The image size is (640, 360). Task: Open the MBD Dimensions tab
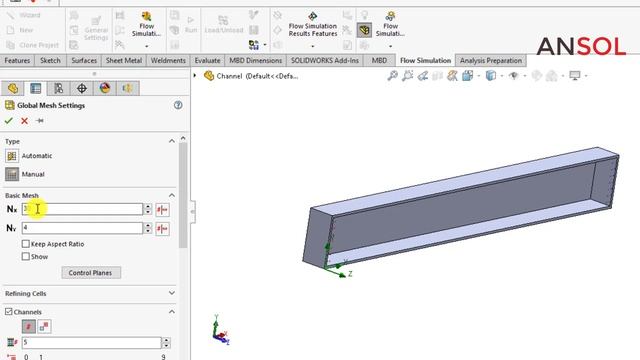(x=256, y=60)
